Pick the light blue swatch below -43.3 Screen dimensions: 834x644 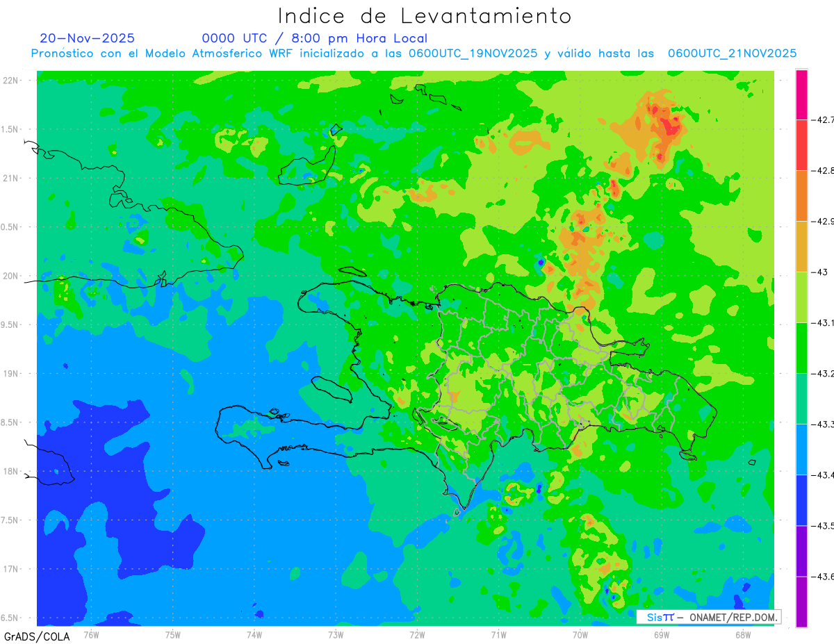[802, 449]
